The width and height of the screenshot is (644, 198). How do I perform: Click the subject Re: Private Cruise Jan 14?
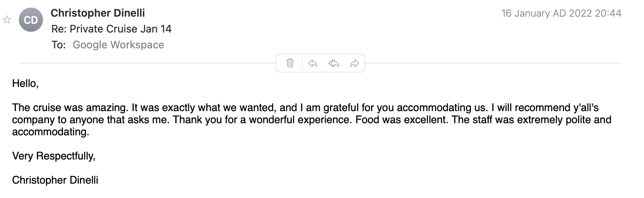112,29
